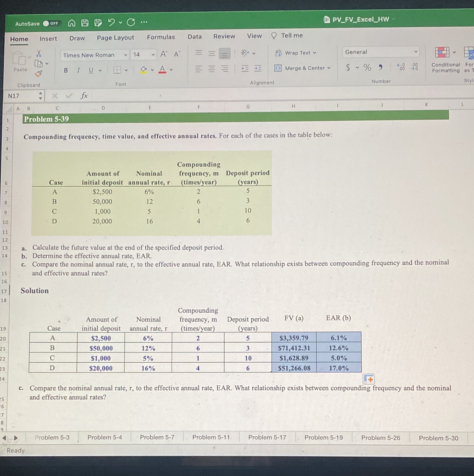Open the Insert ribbon tab

click(48, 39)
